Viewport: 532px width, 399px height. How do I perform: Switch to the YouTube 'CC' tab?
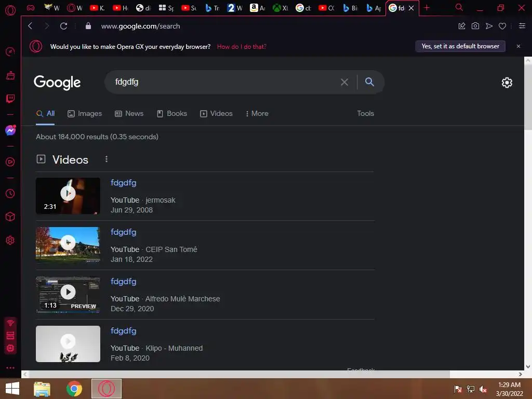327,8
